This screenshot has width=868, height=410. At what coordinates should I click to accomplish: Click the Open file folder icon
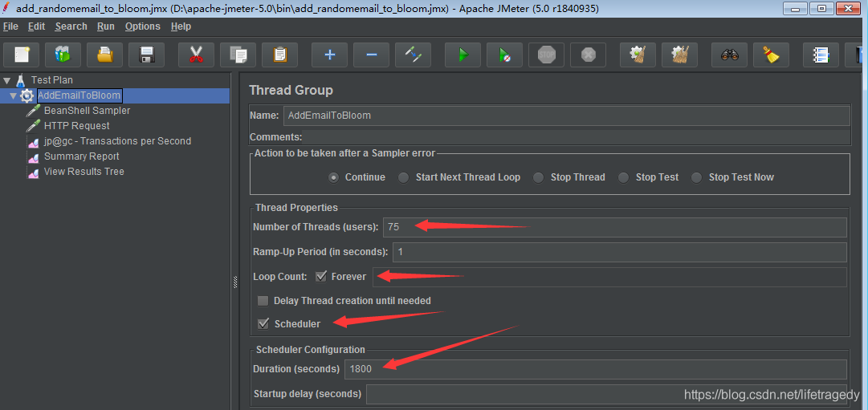pyautogui.click(x=104, y=55)
